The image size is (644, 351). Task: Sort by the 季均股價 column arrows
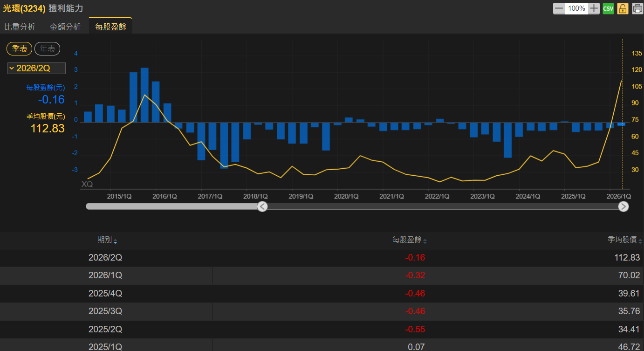pos(640,241)
